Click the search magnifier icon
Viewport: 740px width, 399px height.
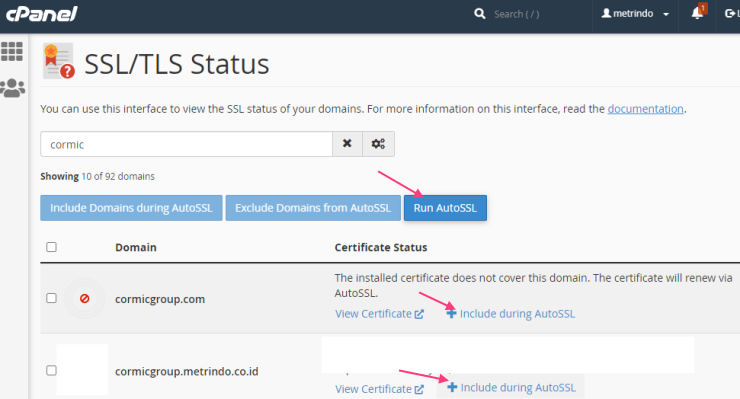click(x=479, y=14)
